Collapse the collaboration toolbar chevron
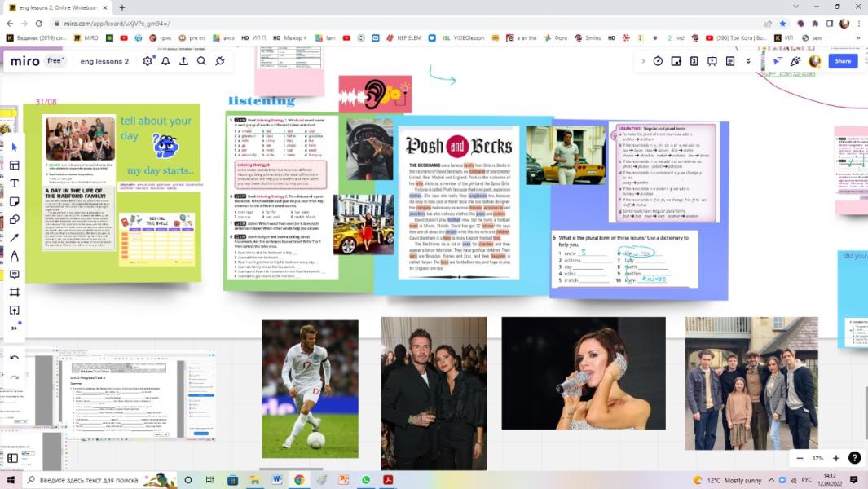 643,61
